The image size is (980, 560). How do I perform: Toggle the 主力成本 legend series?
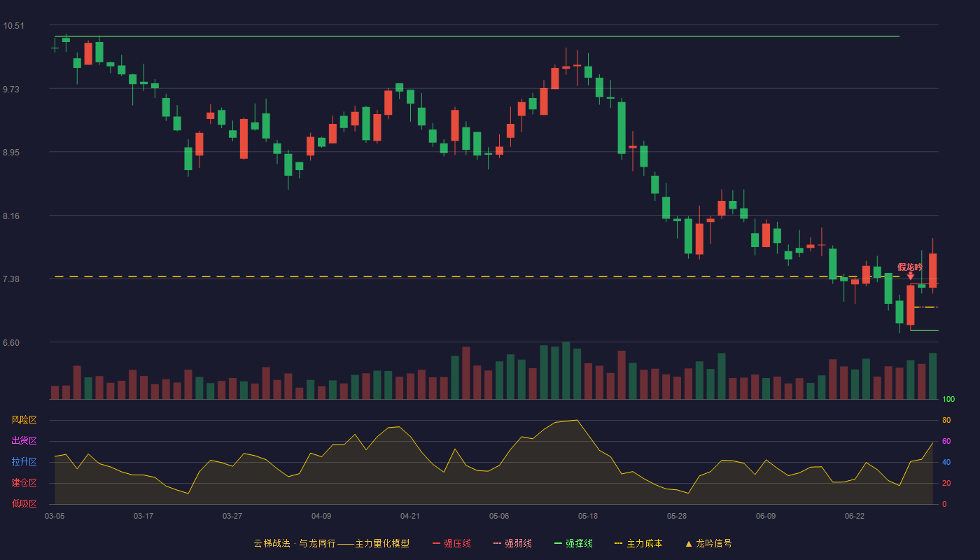click(x=638, y=543)
